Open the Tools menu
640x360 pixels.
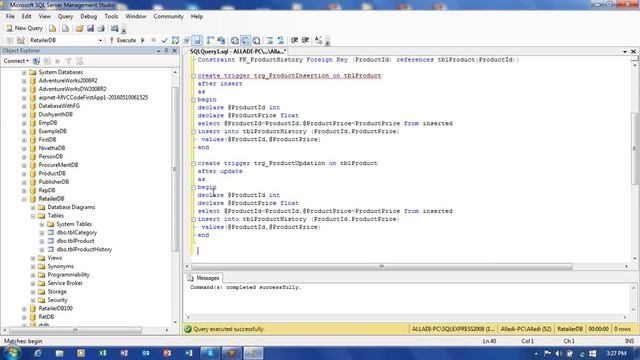point(111,16)
